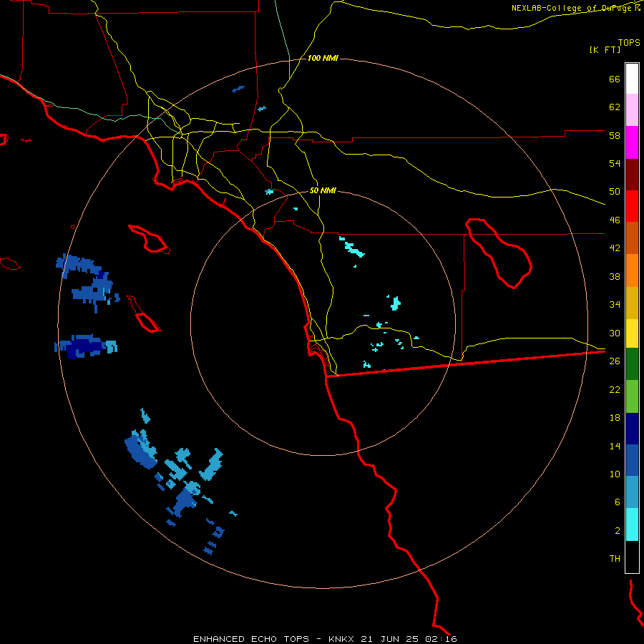
Task: Pick the light blue legend swatch
Action: point(632,492)
